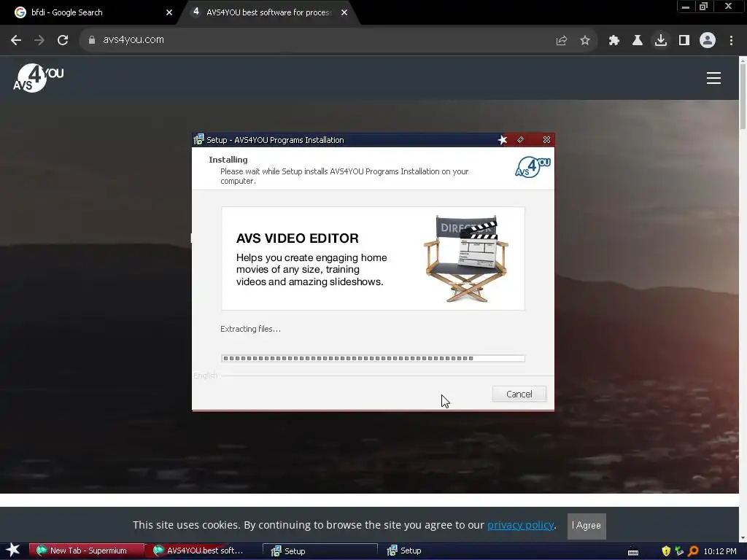Reload the avs4you.com page
The height and width of the screenshot is (560, 747).
point(63,40)
